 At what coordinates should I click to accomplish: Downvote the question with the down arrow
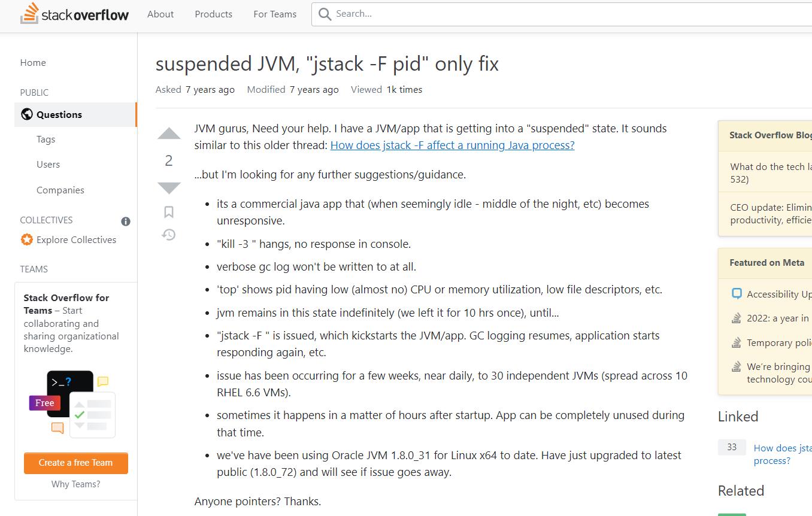pyautogui.click(x=169, y=188)
